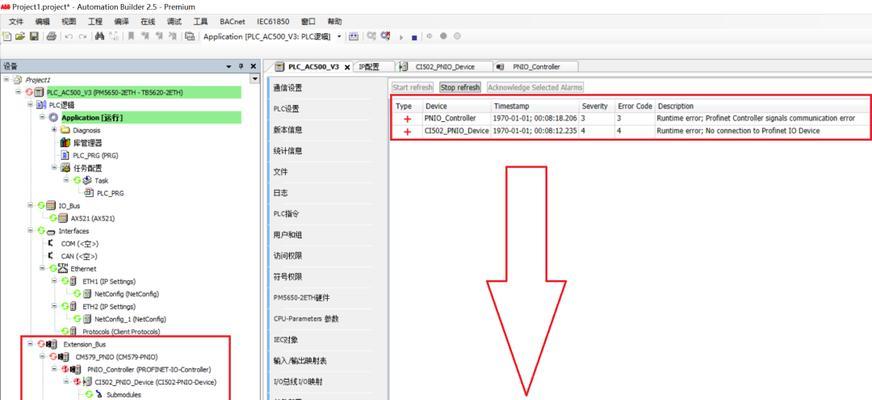
Task: Click the PNIO_Controller tab icon
Action: click(x=500, y=67)
